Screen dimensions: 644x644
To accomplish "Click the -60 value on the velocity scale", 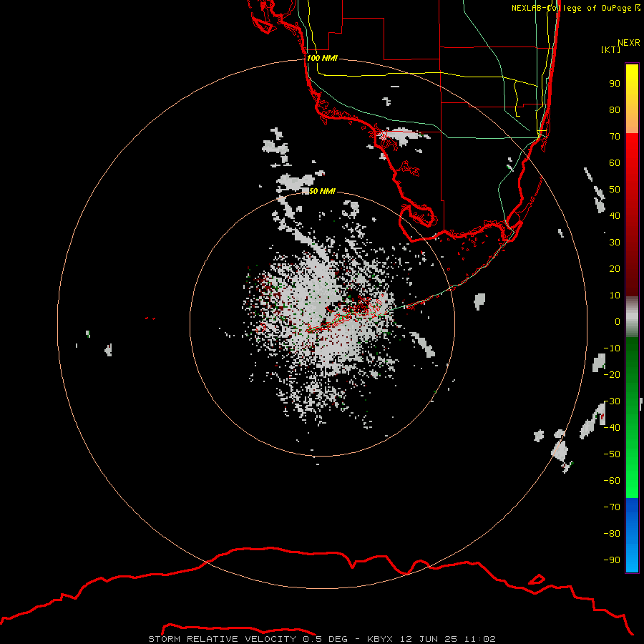I will [x=612, y=481].
